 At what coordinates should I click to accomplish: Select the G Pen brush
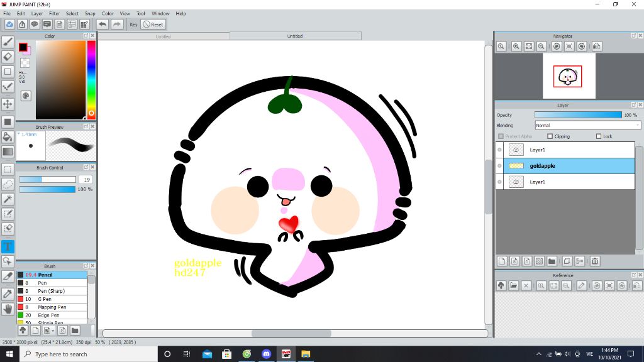coord(52,299)
